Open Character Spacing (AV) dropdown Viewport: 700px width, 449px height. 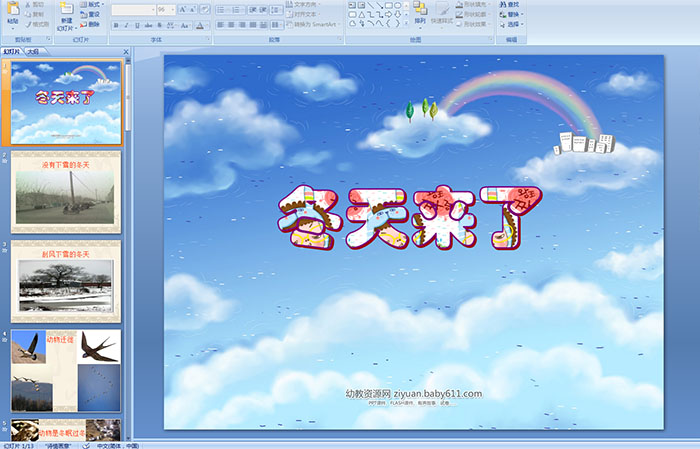point(171,25)
